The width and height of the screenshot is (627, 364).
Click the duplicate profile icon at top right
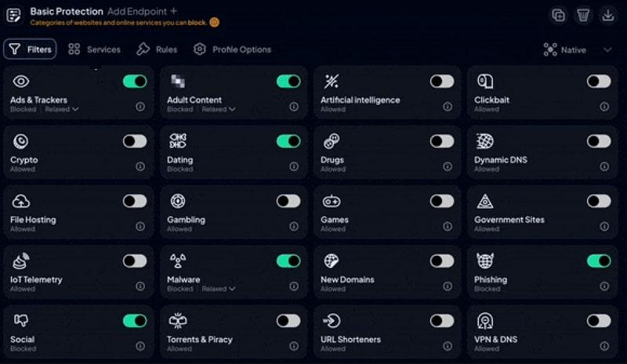click(559, 15)
